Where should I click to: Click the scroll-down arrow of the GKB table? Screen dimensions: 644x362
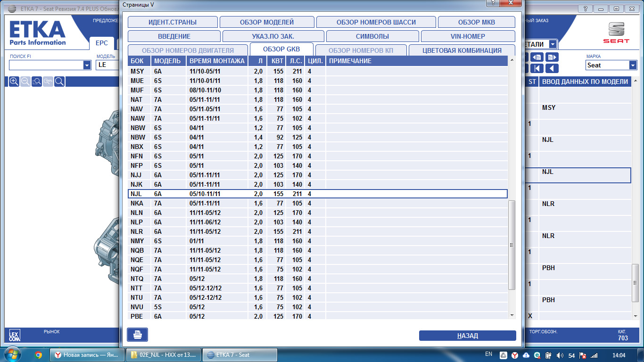512,315
